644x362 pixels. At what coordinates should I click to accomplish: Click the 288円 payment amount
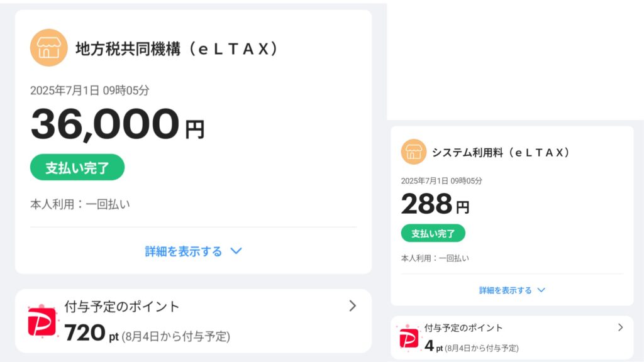[x=435, y=204]
